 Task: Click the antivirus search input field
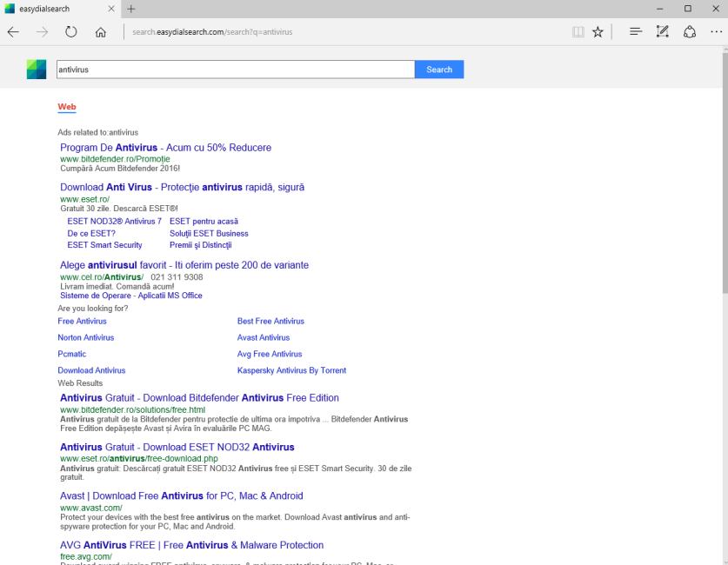(x=235, y=69)
